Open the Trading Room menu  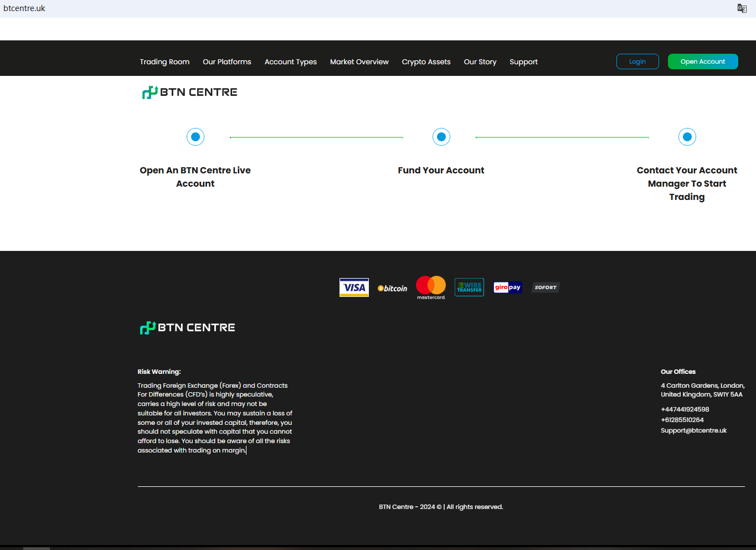coord(164,62)
